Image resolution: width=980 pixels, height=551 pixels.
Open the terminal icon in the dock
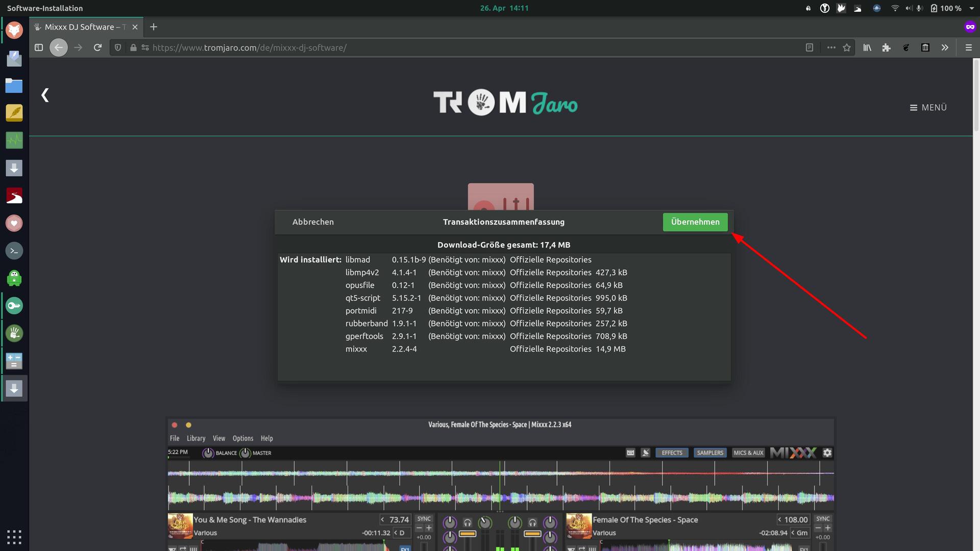14,251
